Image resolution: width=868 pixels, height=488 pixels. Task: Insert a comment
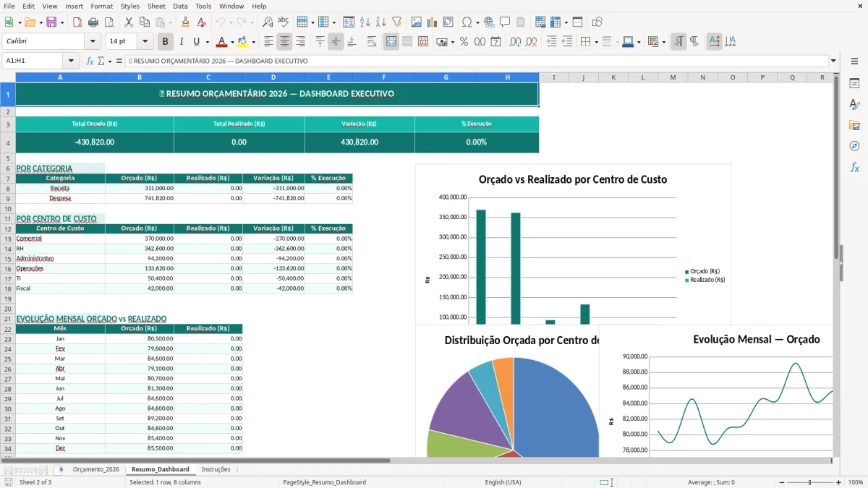pyautogui.click(x=505, y=22)
